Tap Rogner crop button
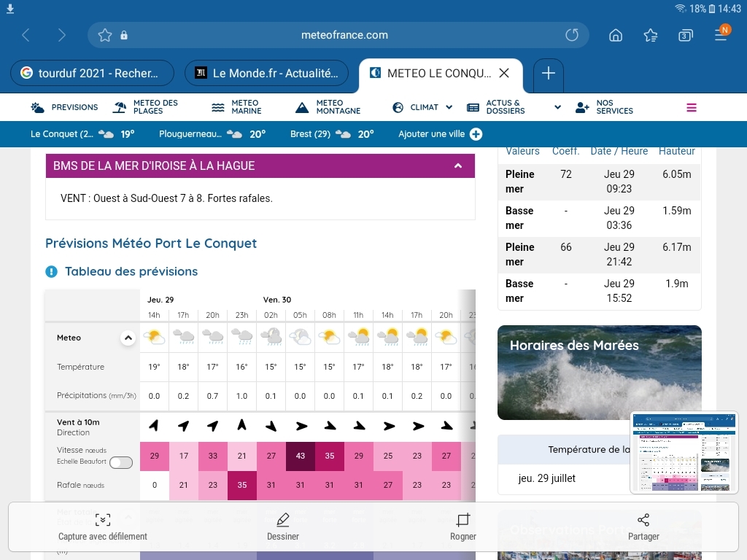 click(462, 528)
